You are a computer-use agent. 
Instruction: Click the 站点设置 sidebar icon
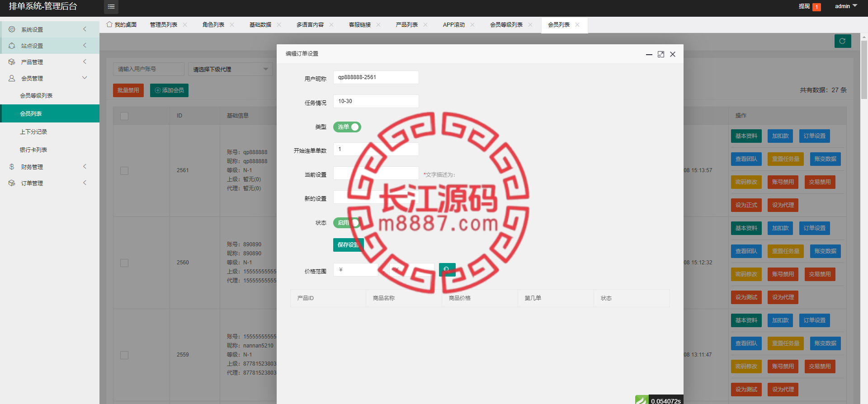point(12,46)
